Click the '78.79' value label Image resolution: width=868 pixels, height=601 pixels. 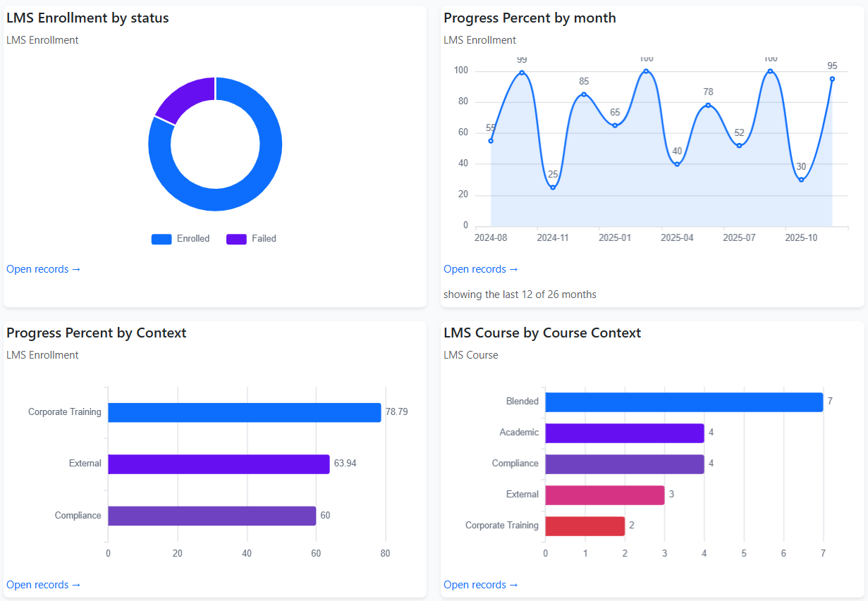[396, 412]
